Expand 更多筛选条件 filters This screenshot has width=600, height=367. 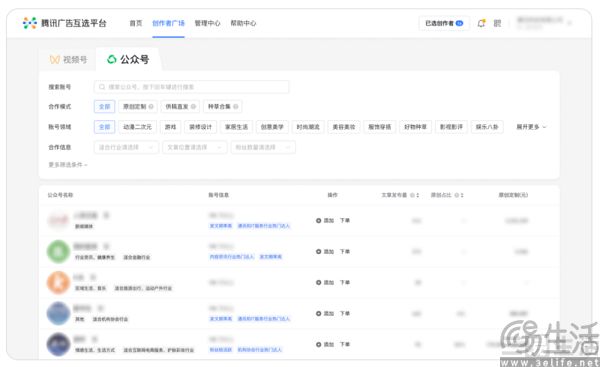coord(68,165)
